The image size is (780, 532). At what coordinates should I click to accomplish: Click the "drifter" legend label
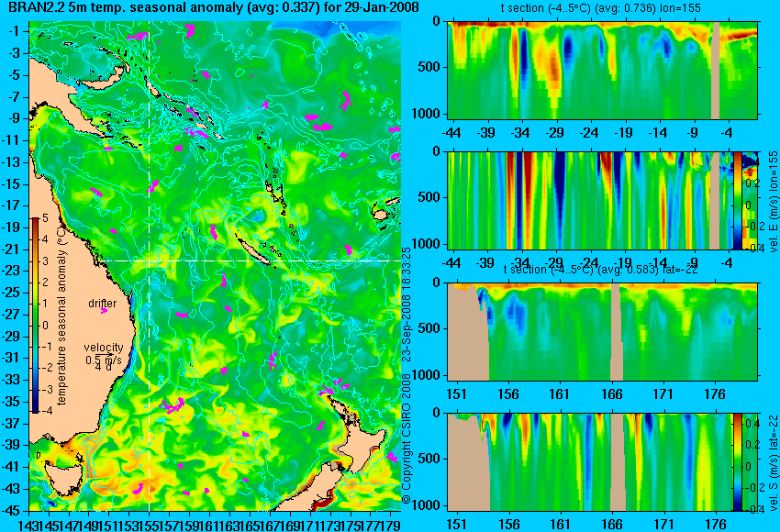pos(103,304)
